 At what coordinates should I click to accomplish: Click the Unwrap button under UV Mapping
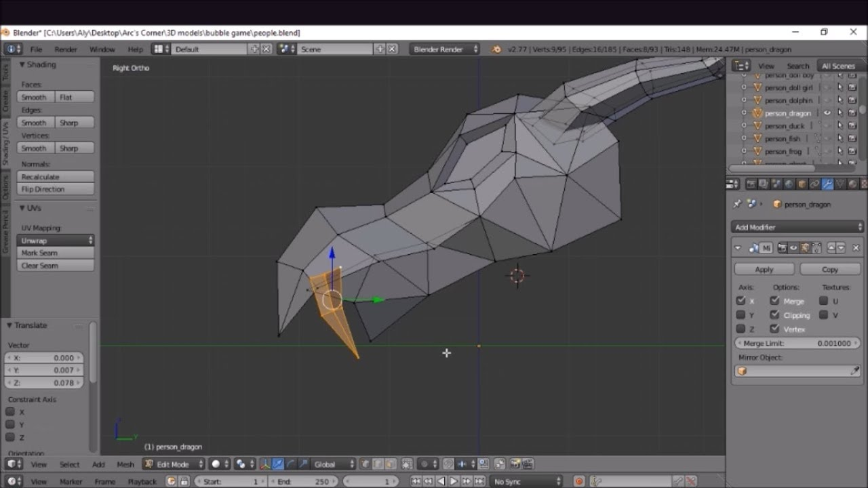click(x=55, y=240)
